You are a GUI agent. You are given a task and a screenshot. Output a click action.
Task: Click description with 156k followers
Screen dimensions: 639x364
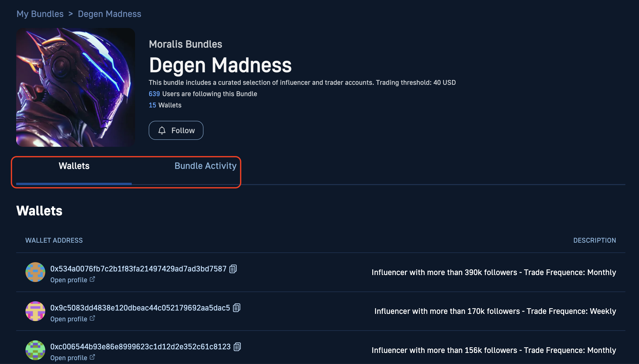pyautogui.click(x=494, y=350)
